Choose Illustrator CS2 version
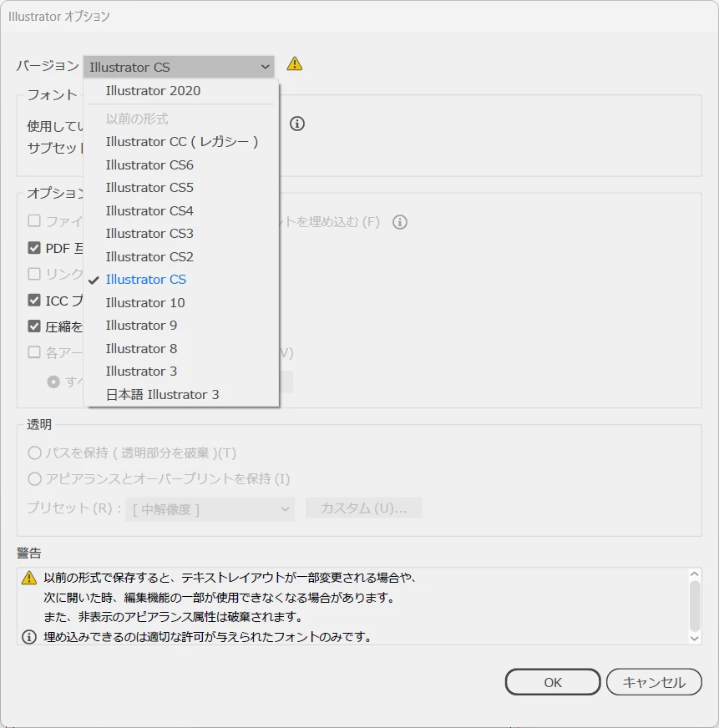This screenshot has height=728, width=719. tap(181, 257)
